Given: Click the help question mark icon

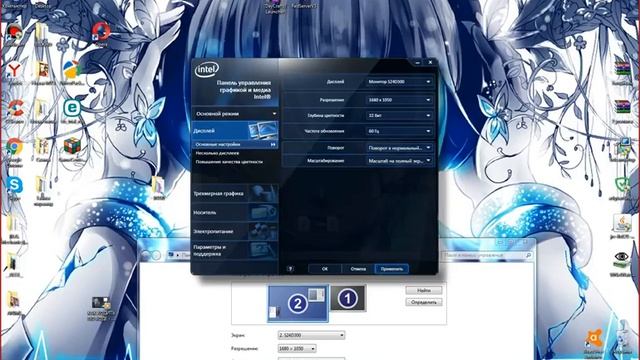Looking at the screenshot, I should (290, 269).
